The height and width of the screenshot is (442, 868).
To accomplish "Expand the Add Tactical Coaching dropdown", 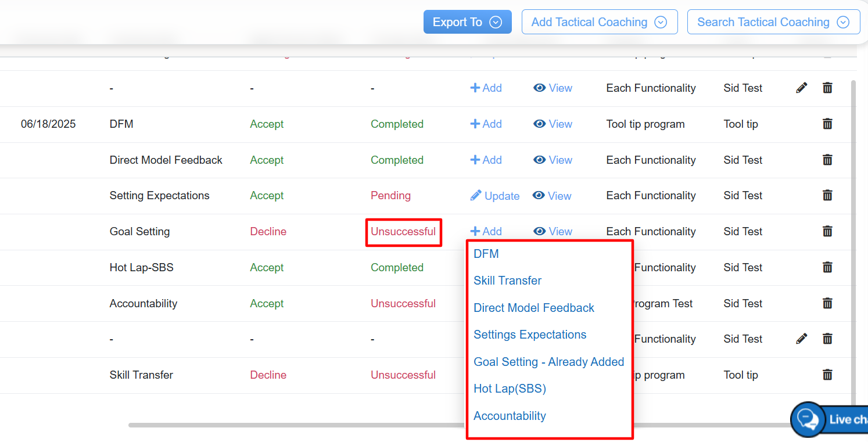I will 599,22.
